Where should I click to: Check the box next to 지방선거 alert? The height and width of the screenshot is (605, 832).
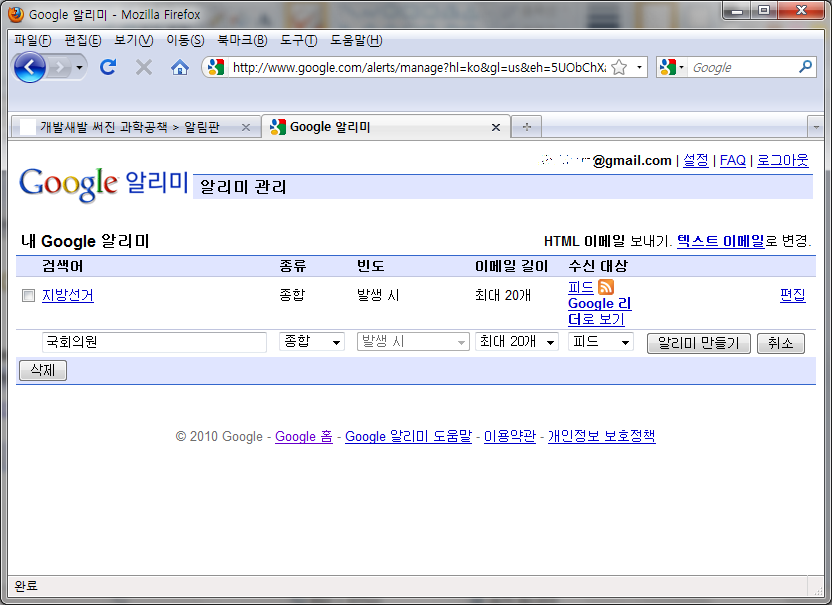click(x=29, y=296)
